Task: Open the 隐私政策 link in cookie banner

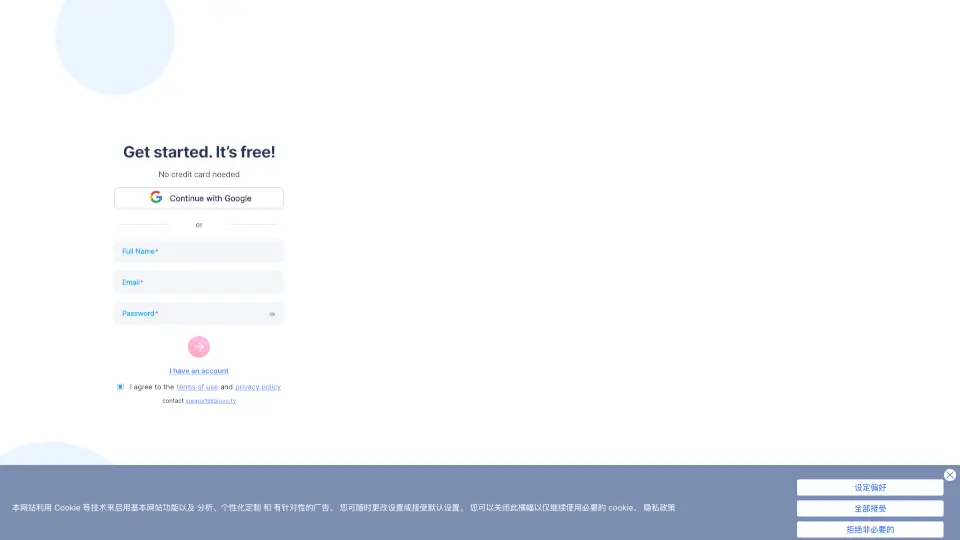Action: [x=659, y=508]
